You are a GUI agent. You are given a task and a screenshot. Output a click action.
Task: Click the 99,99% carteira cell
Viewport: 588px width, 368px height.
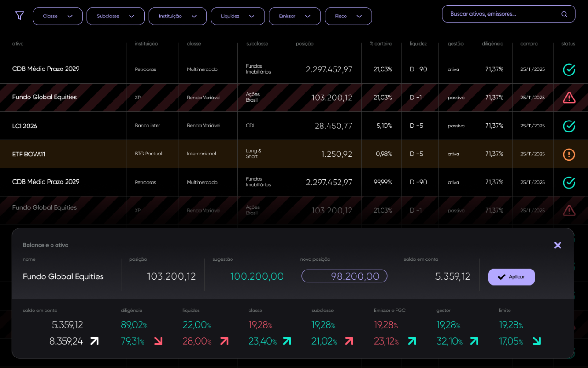pyautogui.click(x=383, y=182)
